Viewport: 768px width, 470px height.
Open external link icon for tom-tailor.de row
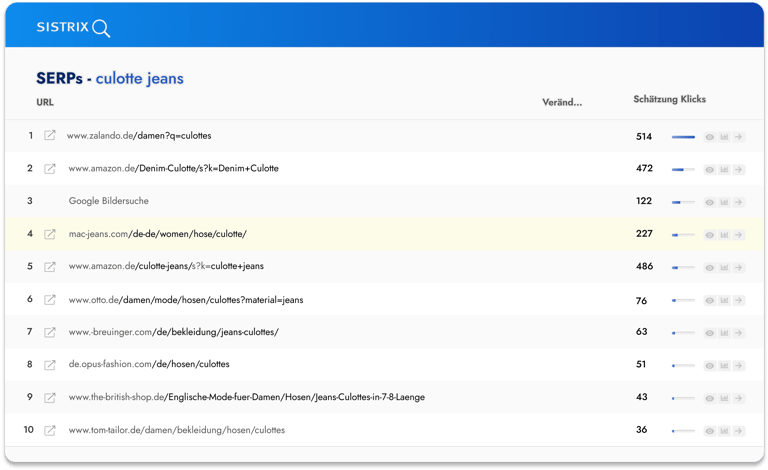(x=49, y=430)
